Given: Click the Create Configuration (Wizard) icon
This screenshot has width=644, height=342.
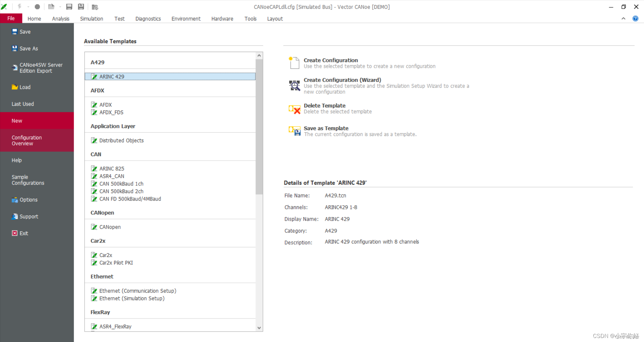Looking at the screenshot, I should pyautogui.click(x=294, y=85).
